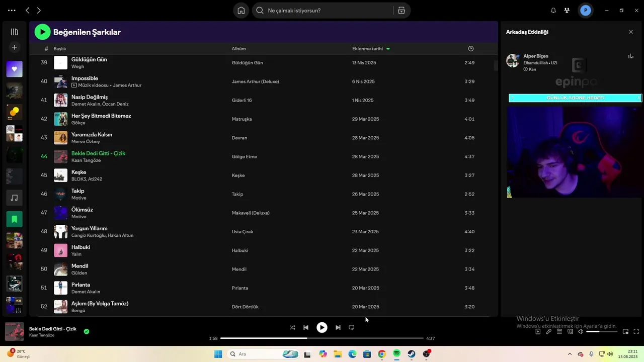
Task: Open the music note playlist tile in the sidebar
Action: (14, 198)
